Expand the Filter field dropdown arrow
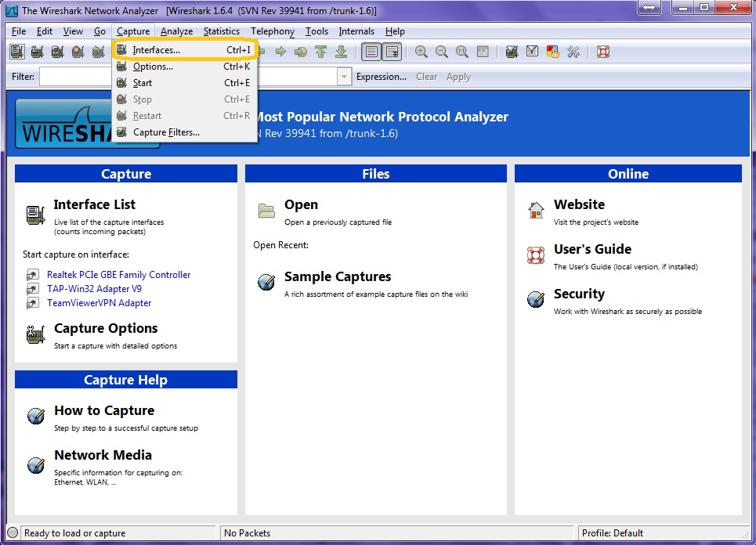The height and width of the screenshot is (545, 756). pyautogui.click(x=344, y=77)
